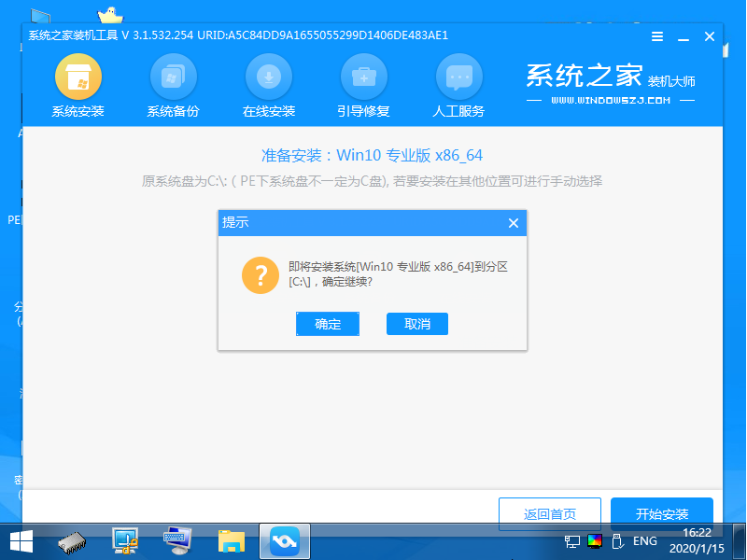Click 返回首页 to return home

(549, 513)
